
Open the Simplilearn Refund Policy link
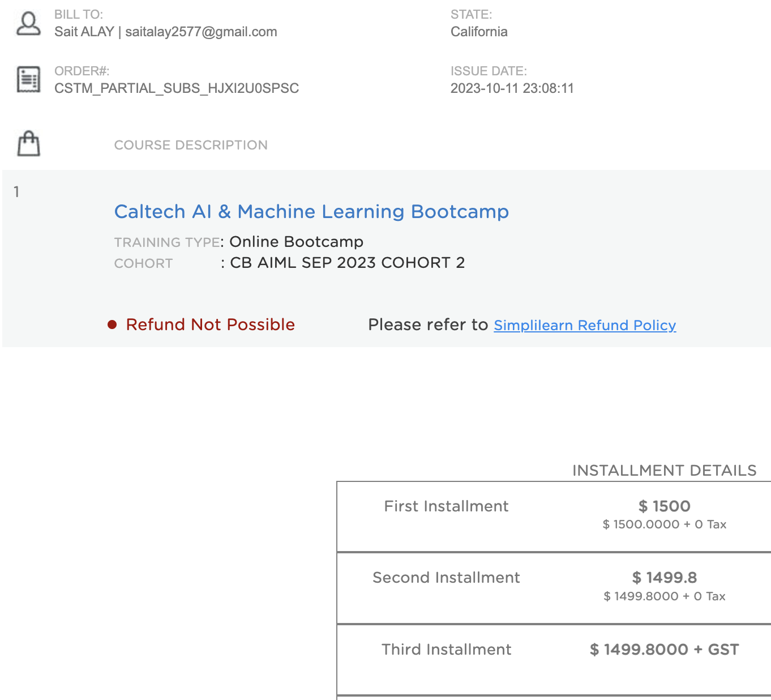coord(585,325)
